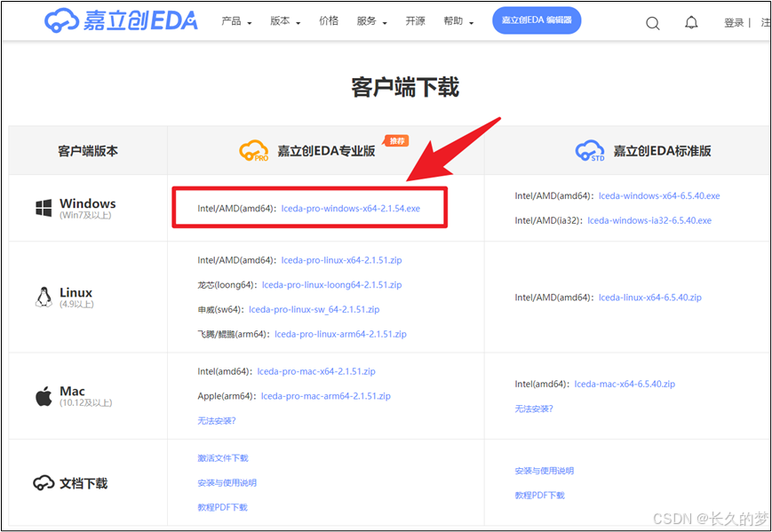Open the 开源 menu item
Screen dimensions: 772x532
[415, 20]
